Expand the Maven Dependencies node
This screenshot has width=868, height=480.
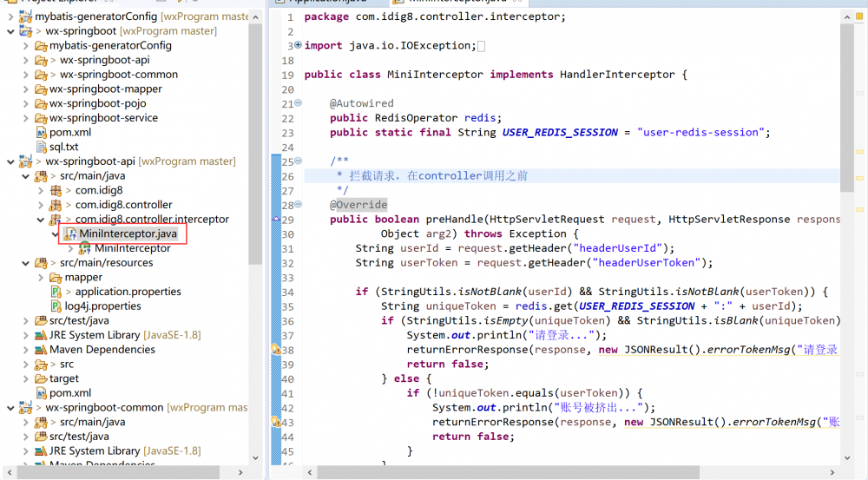tap(25, 350)
